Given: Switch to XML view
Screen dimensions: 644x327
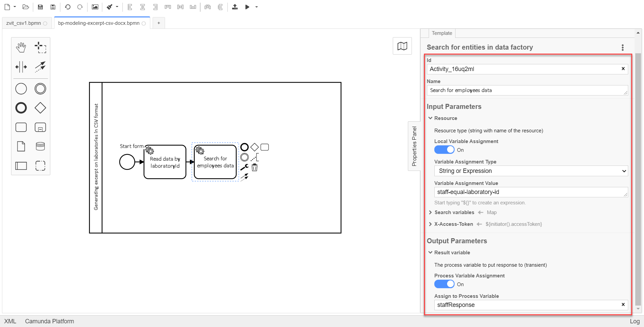Looking at the screenshot, I should pyautogui.click(x=10, y=321).
